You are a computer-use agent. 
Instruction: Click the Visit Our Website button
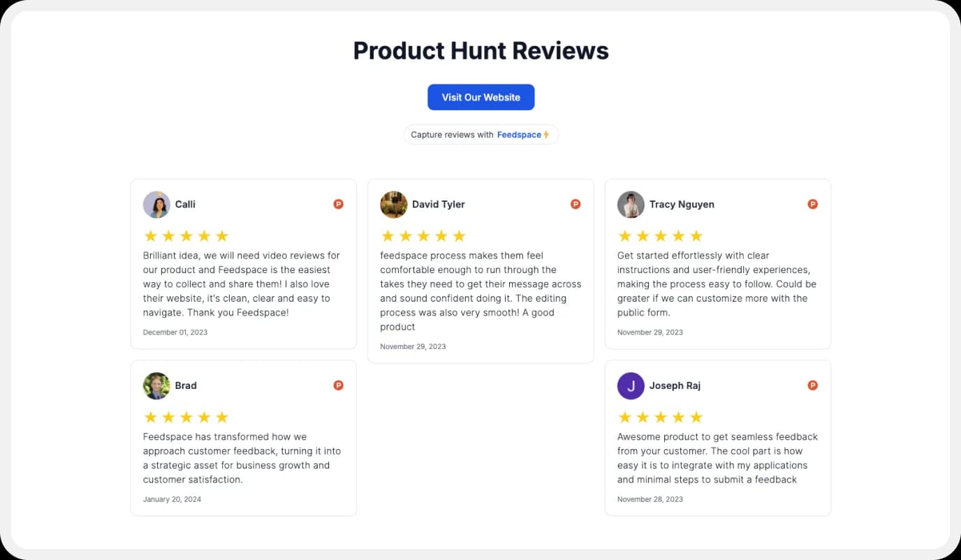coord(480,97)
